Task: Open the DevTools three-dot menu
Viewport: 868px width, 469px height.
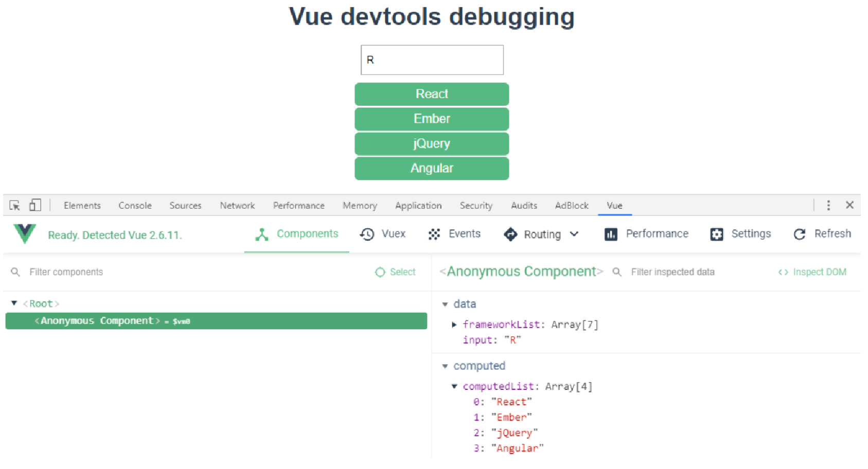Action: pyautogui.click(x=828, y=205)
